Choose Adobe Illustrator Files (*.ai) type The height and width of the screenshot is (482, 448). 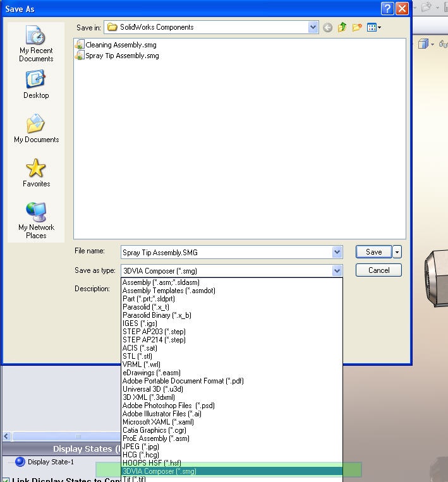pyautogui.click(x=231, y=414)
